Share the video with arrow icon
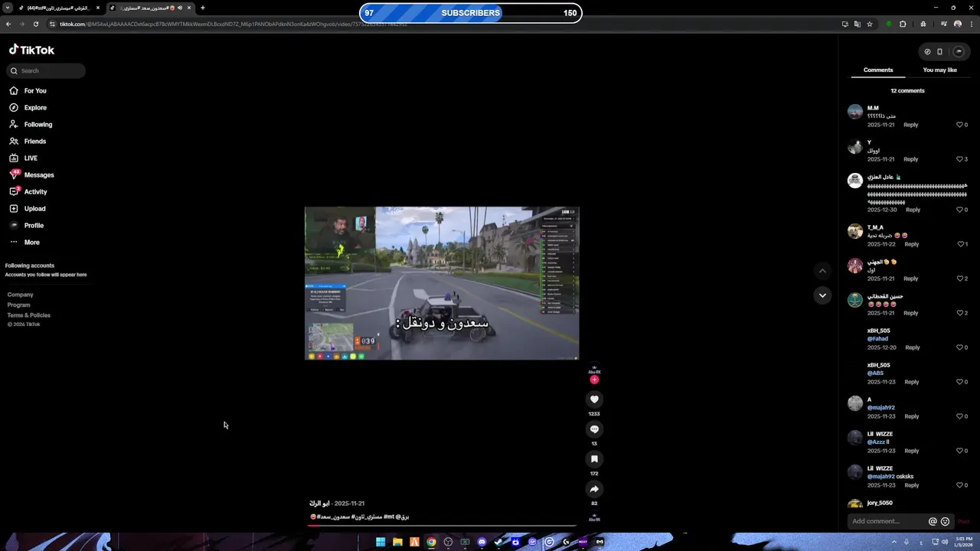This screenshot has width=980, height=551. point(594,489)
